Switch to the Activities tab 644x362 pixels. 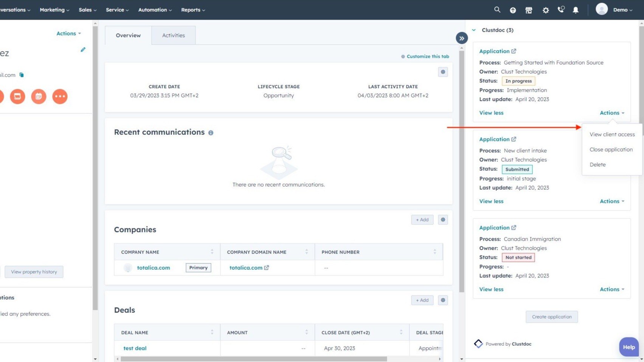click(173, 35)
